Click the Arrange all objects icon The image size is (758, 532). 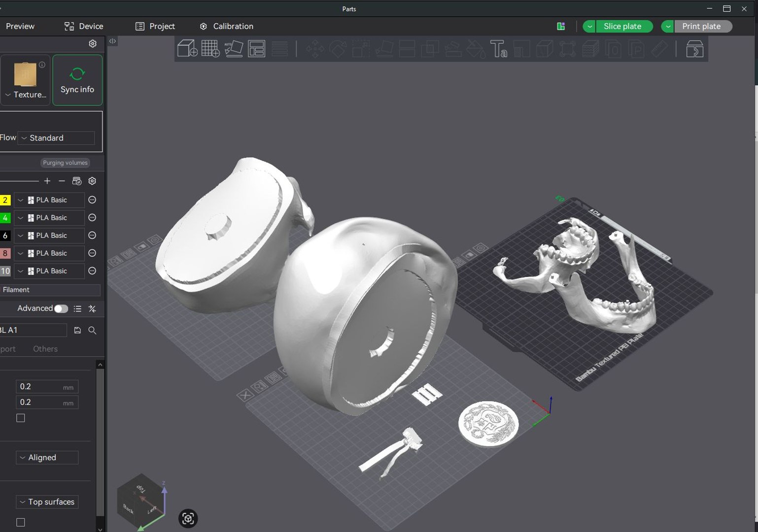[x=256, y=49]
